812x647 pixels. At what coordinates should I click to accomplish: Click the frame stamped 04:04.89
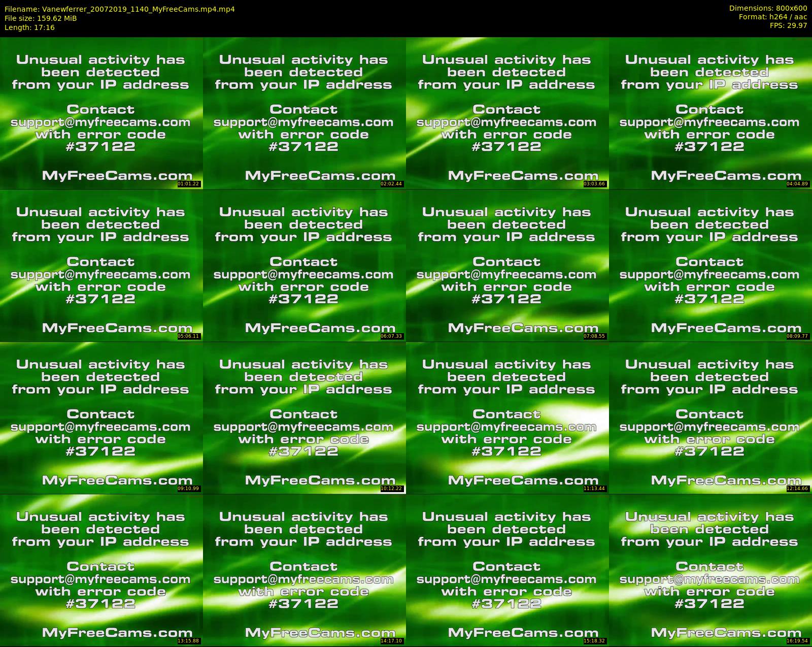tap(710, 113)
